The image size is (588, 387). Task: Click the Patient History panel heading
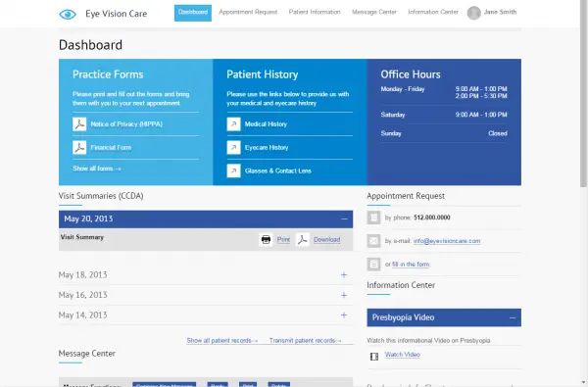(262, 74)
